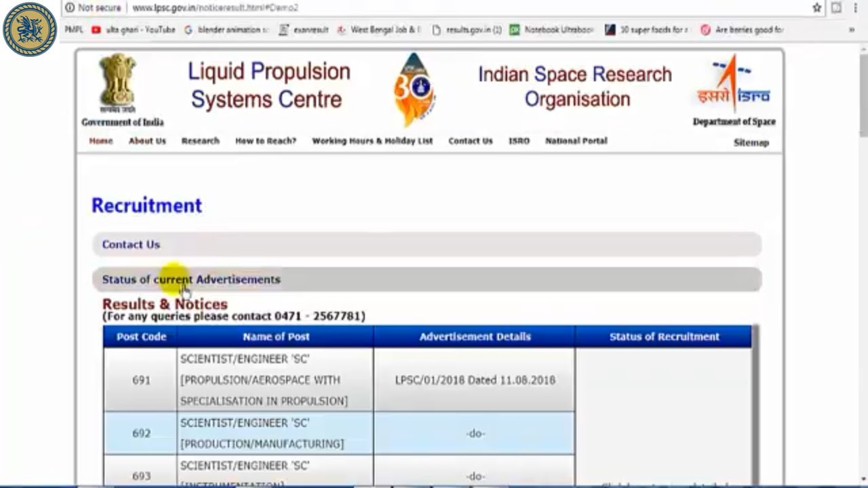Open the ulta ghari YouTube bookmark
The image size is (868, 488).
coord(133,30)
